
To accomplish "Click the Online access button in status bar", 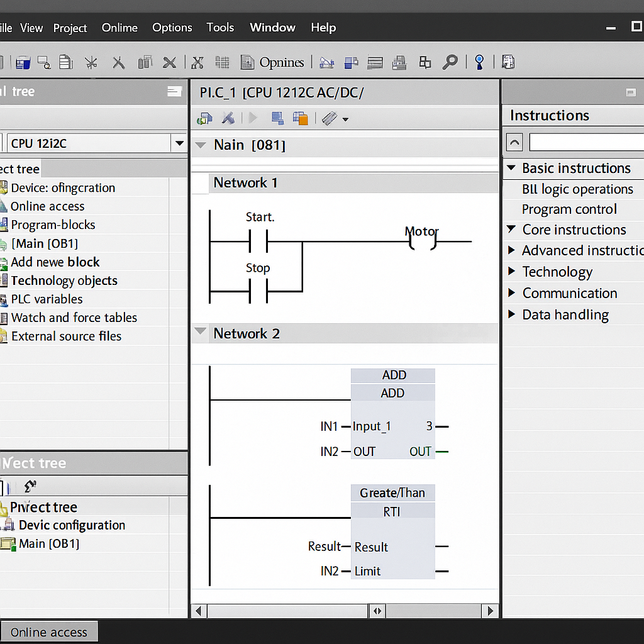I will (49, 632).
